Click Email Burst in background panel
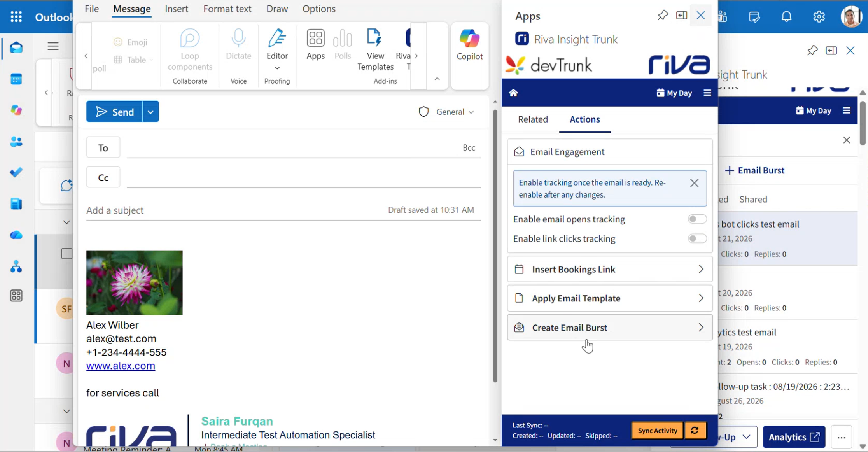Viewport: 868px width, 452px height. [755, 170]
